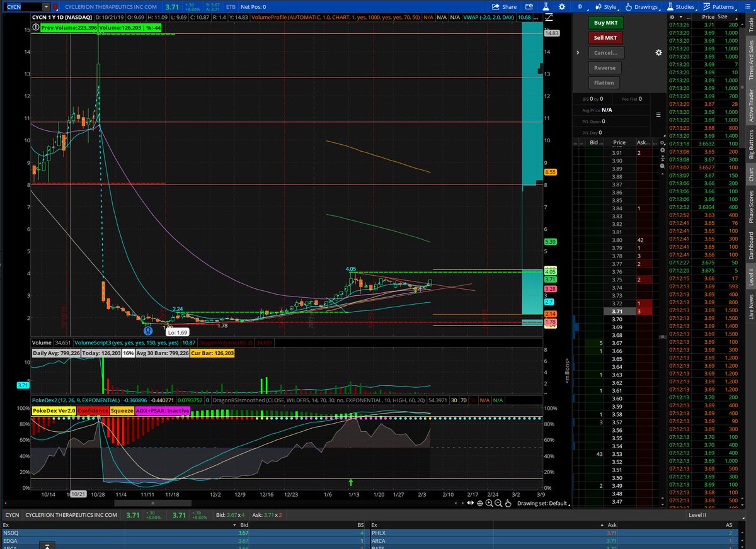The height and width of the screenshot is (549, 756).
Task: Click the blue lightbulb marker on chart
Action: tap(147, 329)
